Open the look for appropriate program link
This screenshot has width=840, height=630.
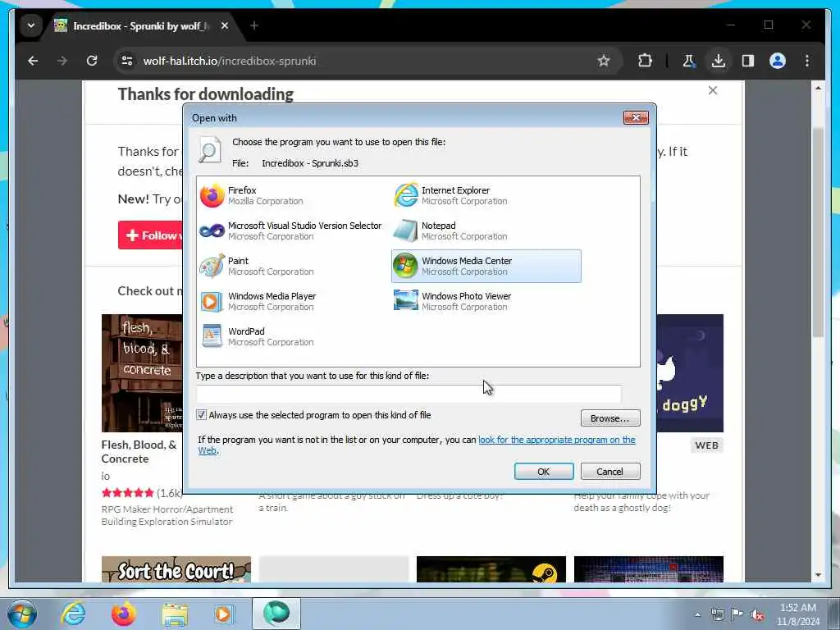557,440
